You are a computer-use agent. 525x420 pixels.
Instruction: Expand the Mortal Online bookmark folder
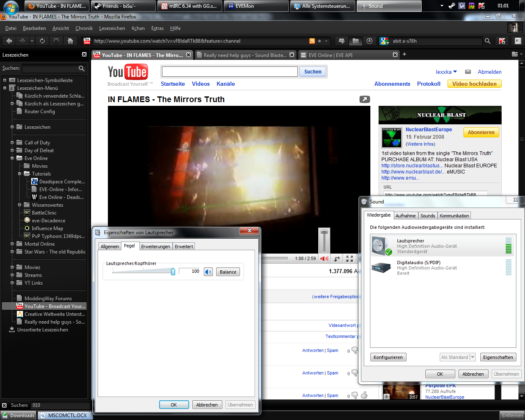12,244
